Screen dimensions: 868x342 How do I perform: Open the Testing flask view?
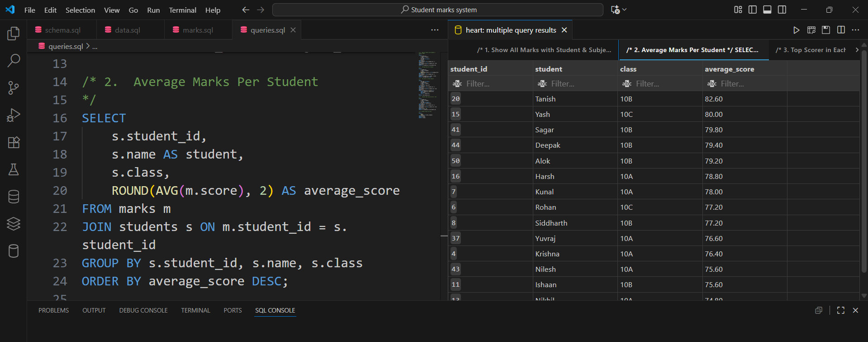(x=14, y=169)
